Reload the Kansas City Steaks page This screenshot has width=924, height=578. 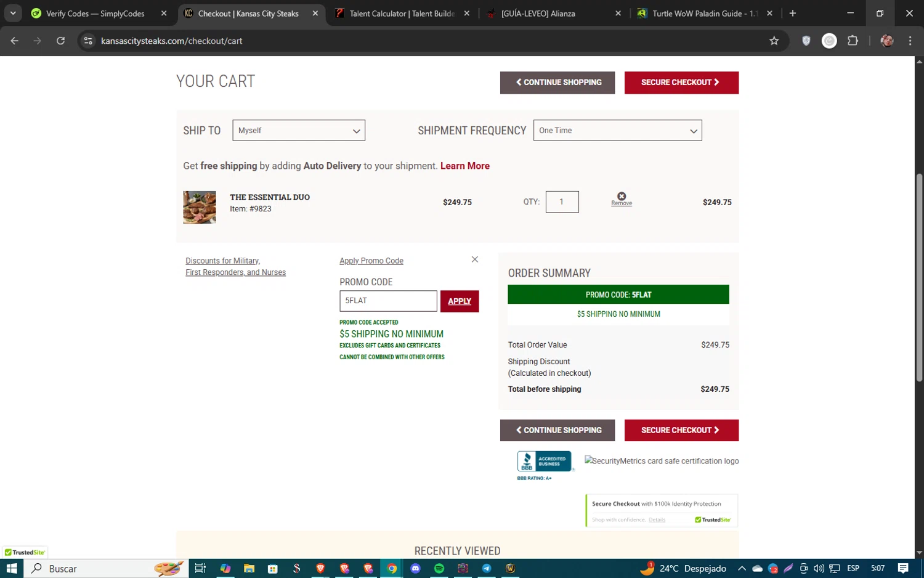point(60,41)
